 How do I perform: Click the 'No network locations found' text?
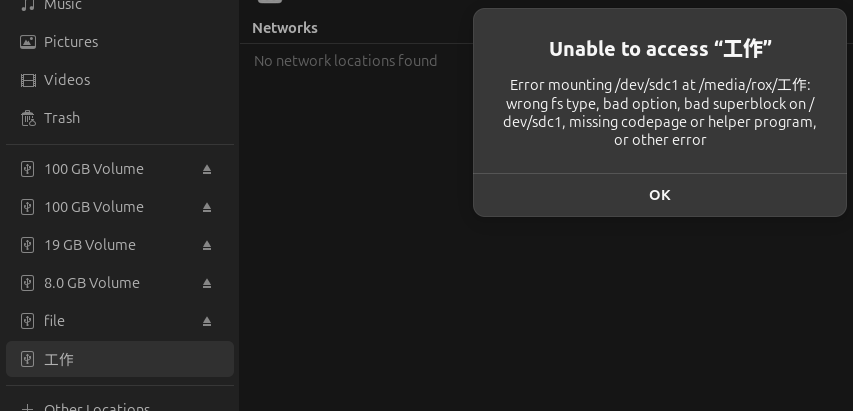[345, 61]
